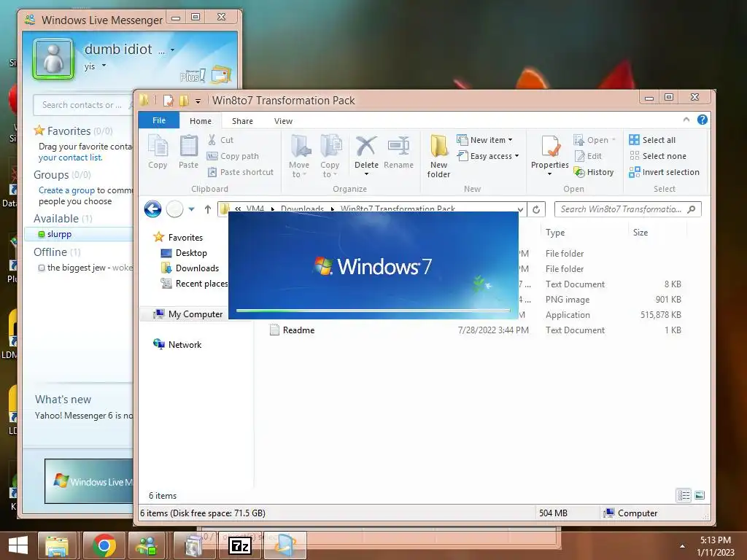Open Desktop in navigation pane

tap(184, 253)
